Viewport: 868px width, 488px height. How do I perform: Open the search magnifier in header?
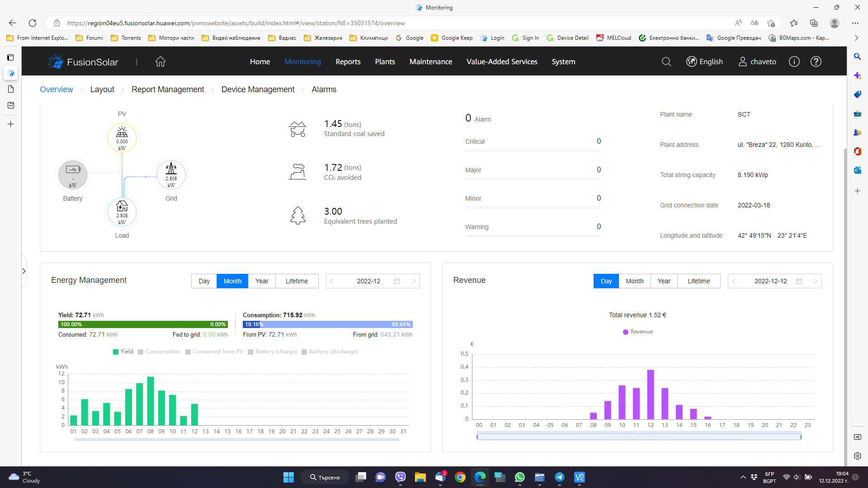[666, 62]
